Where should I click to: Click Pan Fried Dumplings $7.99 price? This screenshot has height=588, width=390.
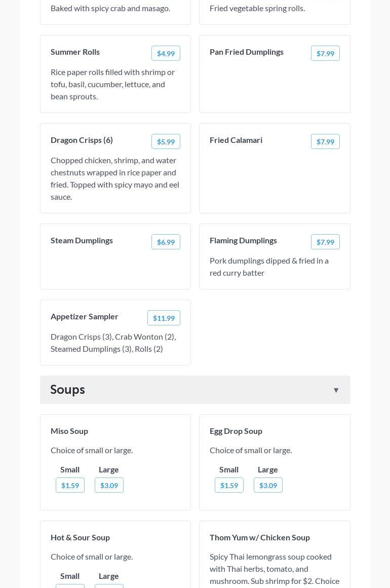(325, 53)
